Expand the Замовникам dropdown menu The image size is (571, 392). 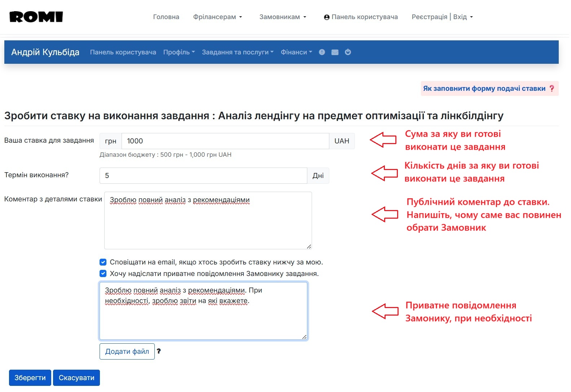tap(282, 17)
